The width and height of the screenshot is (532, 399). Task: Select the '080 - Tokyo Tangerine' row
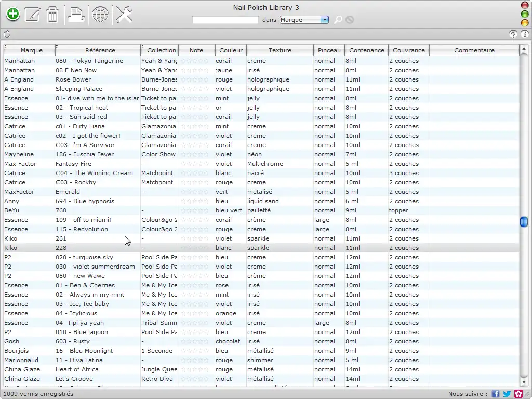[261, 61]
